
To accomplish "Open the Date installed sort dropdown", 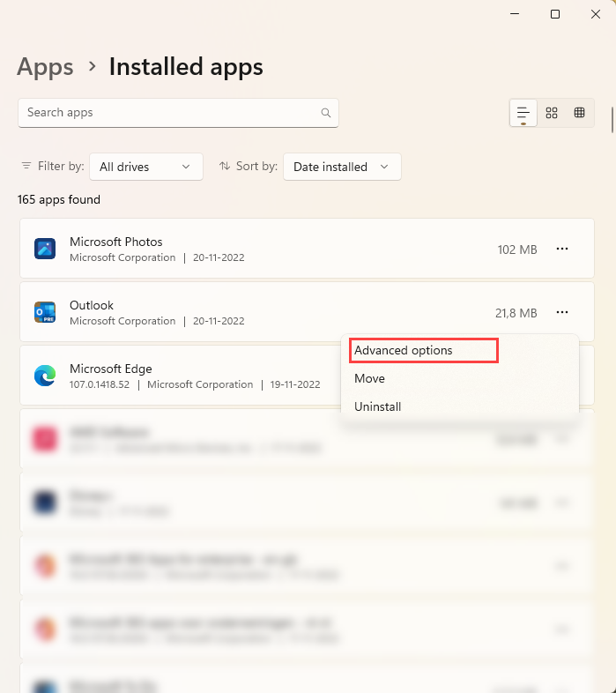I will (x=342, y=167).
